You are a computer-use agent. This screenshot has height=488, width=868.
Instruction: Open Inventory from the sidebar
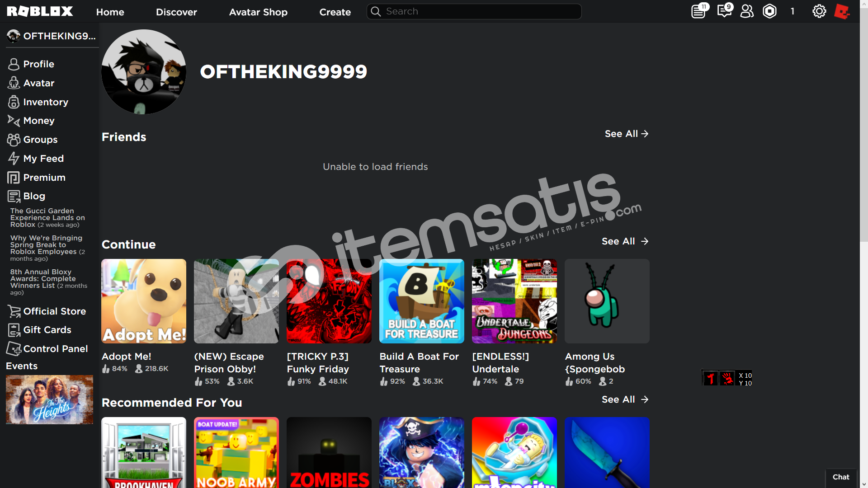[x=38, y=102]
